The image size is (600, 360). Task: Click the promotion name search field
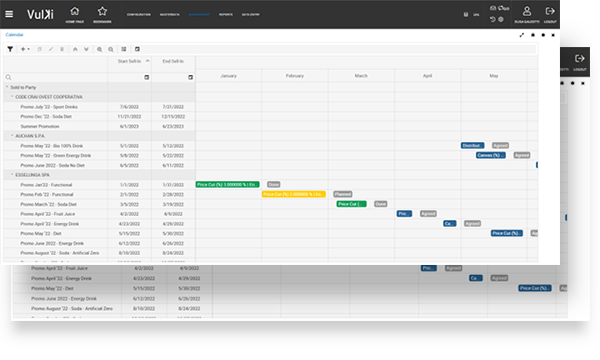point(56,77)
